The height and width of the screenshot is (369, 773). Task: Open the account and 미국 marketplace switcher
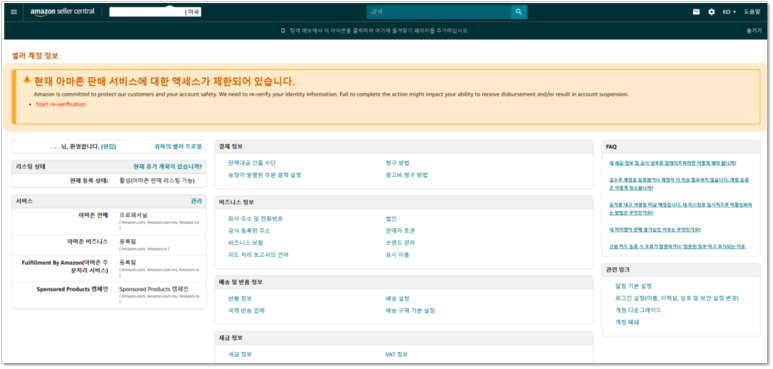155,12
